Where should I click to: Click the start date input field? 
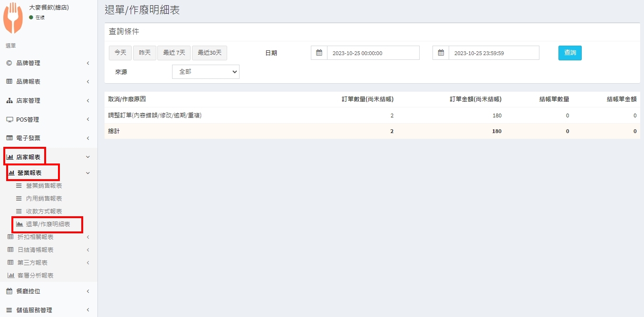tap(373, 53)
